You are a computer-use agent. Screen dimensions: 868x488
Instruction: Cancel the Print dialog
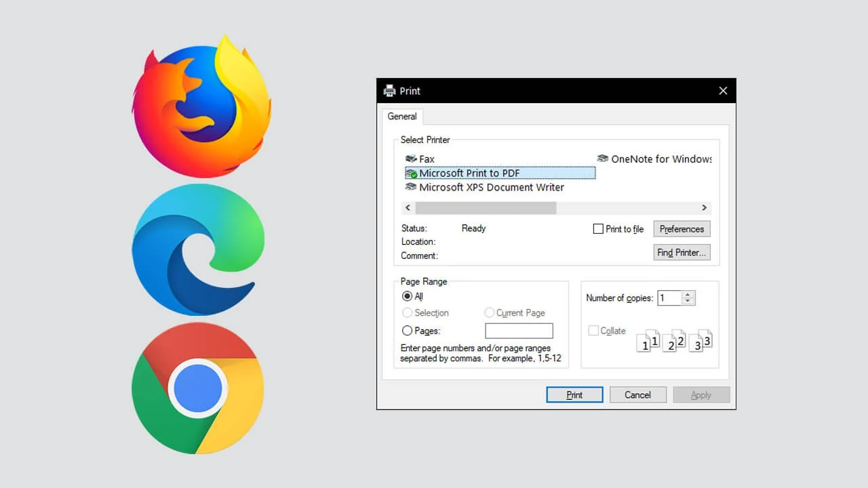coord(637,395)
